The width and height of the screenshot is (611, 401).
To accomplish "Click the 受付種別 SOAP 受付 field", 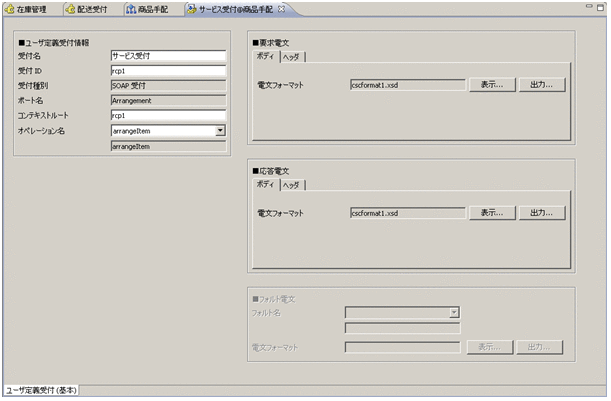I will (x=168, y=86).
